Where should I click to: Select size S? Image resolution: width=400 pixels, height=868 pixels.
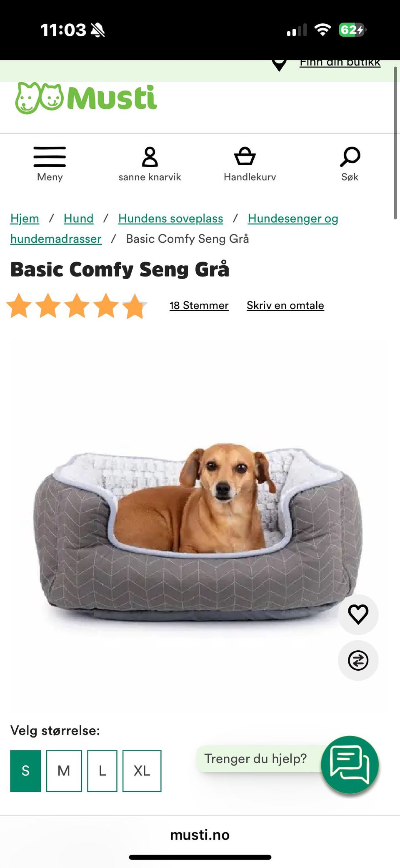(25, 771)
